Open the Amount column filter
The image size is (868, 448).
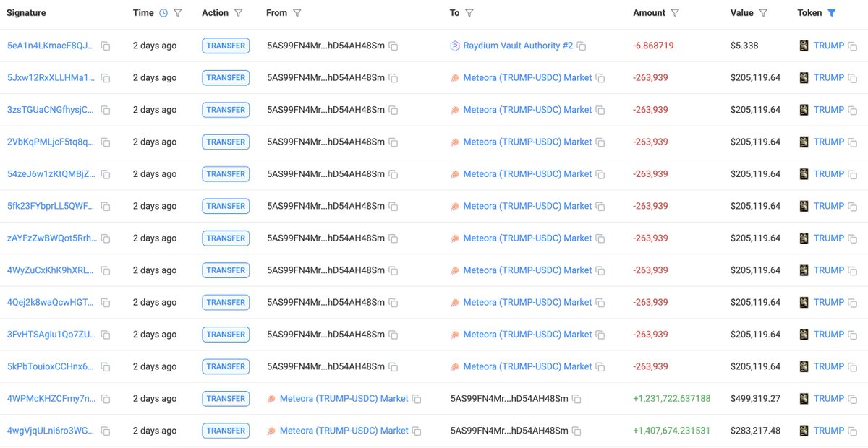[676, 12]
